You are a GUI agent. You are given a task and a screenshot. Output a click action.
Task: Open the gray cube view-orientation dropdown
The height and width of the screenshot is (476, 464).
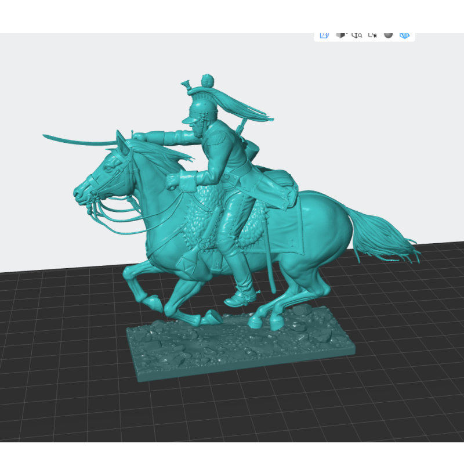[x=342, y=35]
